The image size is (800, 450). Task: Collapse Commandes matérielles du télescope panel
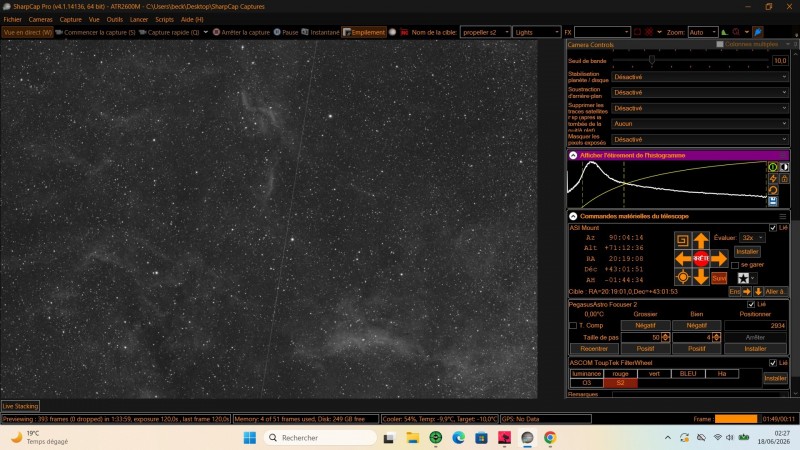pyautogui.click(x=573, y=216)
